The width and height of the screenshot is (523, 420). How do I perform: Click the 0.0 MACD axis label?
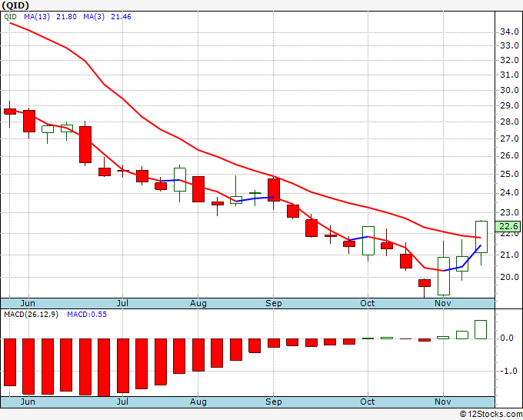tap(507, 338)
